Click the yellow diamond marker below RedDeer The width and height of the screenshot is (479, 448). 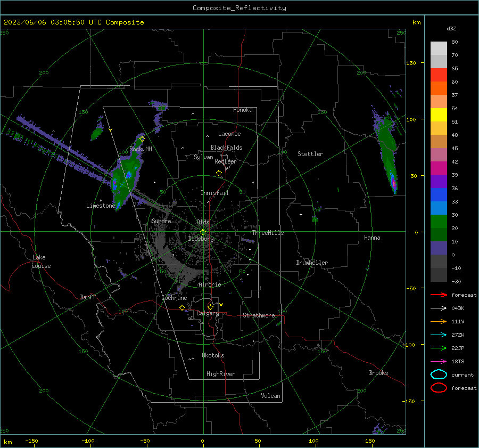click(x=219, y=173)
